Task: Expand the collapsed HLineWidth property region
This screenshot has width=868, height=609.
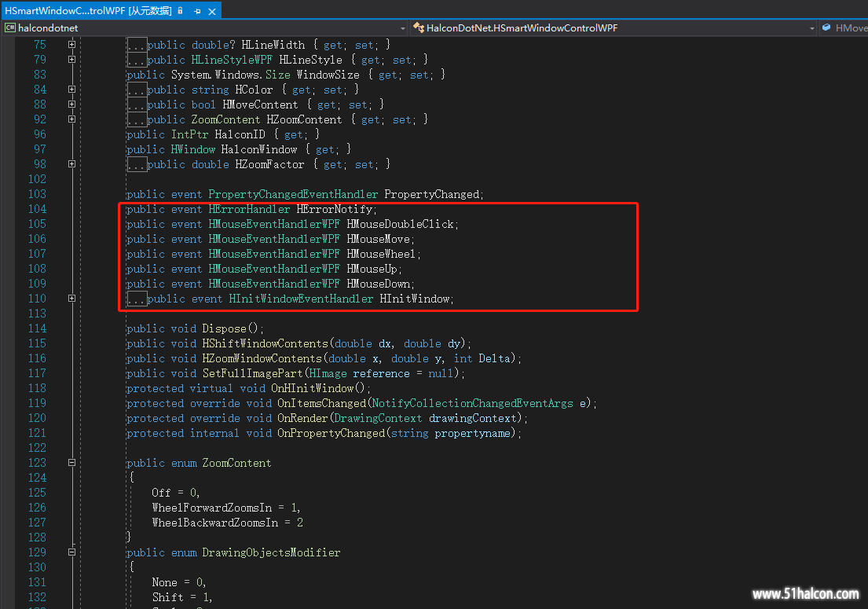Action: point(71,45)
